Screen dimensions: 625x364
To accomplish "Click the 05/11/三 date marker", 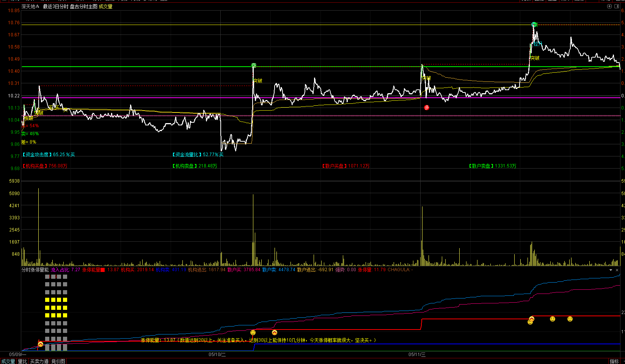I will click(x=417, y=355).
